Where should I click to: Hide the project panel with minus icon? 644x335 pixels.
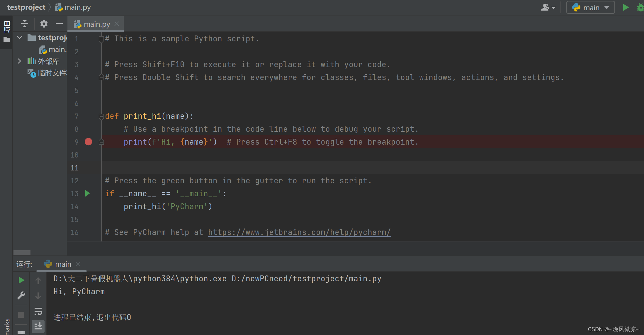[59, 24]
